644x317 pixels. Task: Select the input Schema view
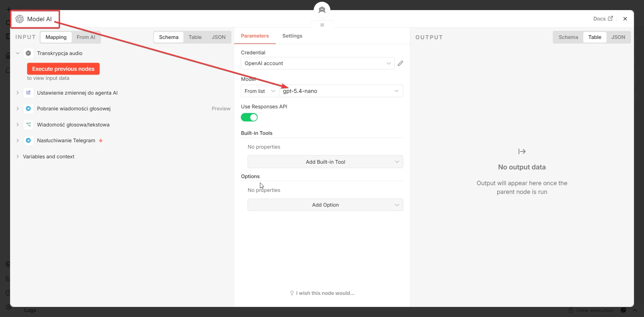click(x=169, y=37)
